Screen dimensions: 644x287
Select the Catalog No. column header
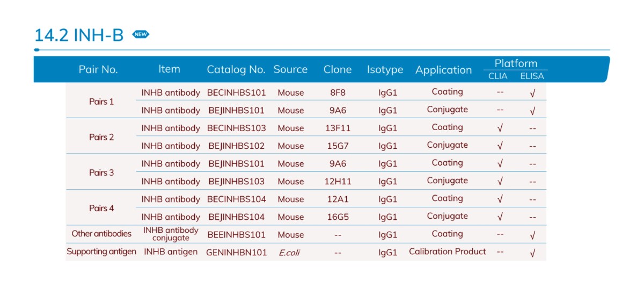236,69
